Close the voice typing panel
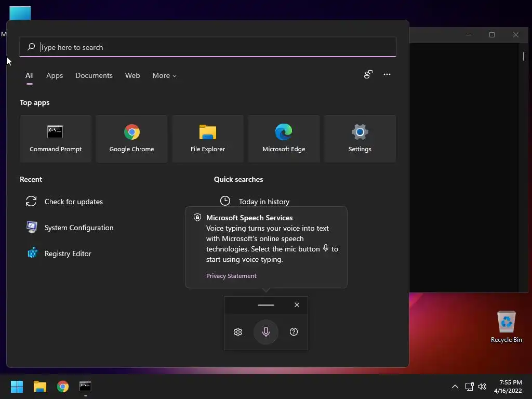This screenshot has width=532, height=399. tap(297, 304)
